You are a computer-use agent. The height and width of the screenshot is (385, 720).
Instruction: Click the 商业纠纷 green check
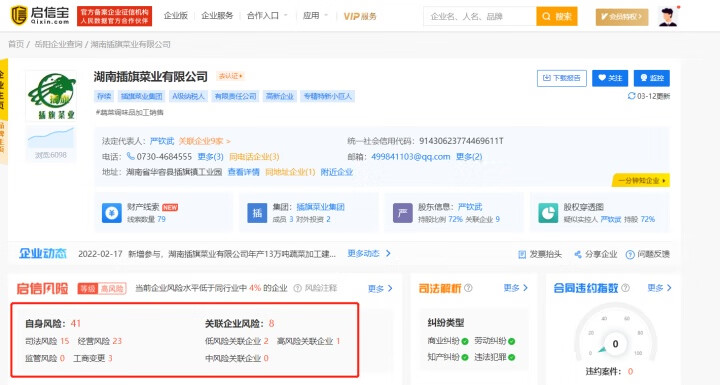465,341
